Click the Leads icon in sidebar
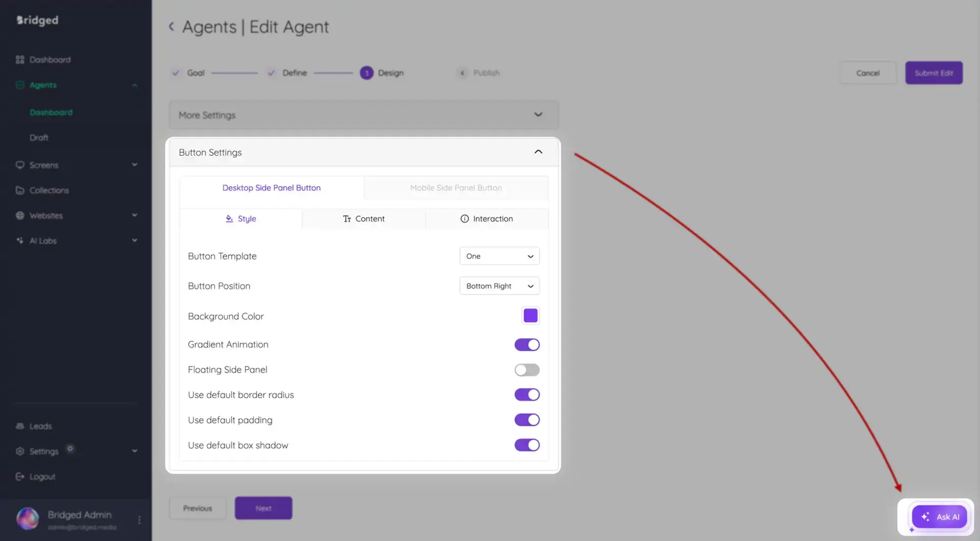 click(20, 426)
